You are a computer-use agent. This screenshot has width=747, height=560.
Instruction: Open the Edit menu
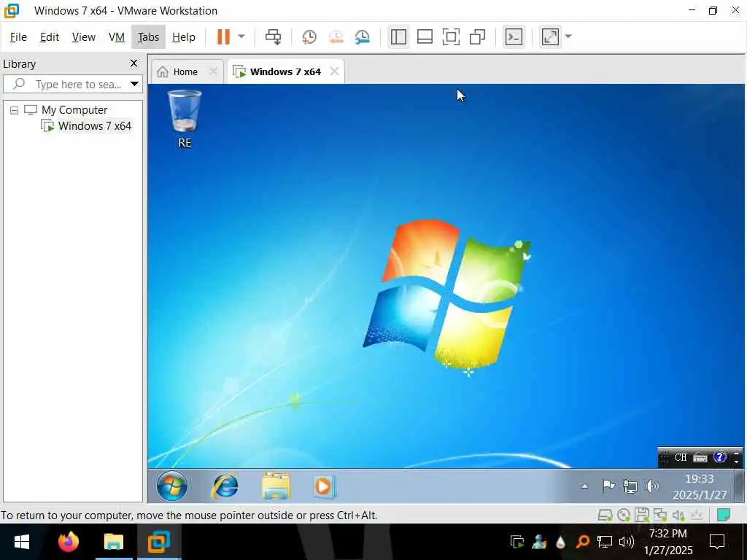coord(49,37)
